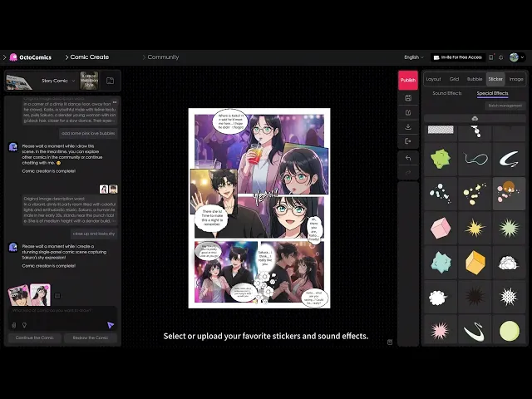The width and height of the screenshot is (532, 399).
Task: Select the pink bubbles sticker
Action: tap(510, 194)
